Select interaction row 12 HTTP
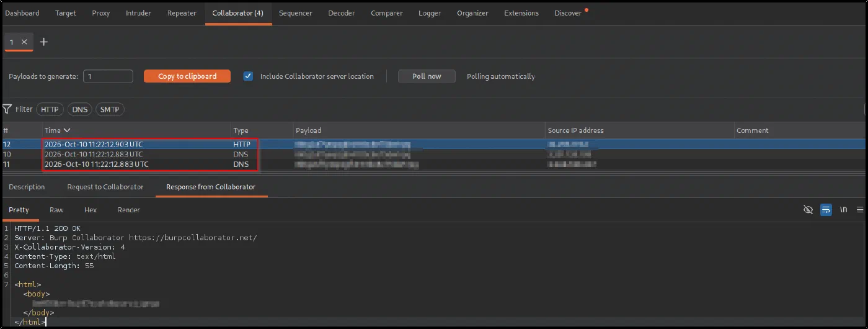 click(x=434, y=144)
